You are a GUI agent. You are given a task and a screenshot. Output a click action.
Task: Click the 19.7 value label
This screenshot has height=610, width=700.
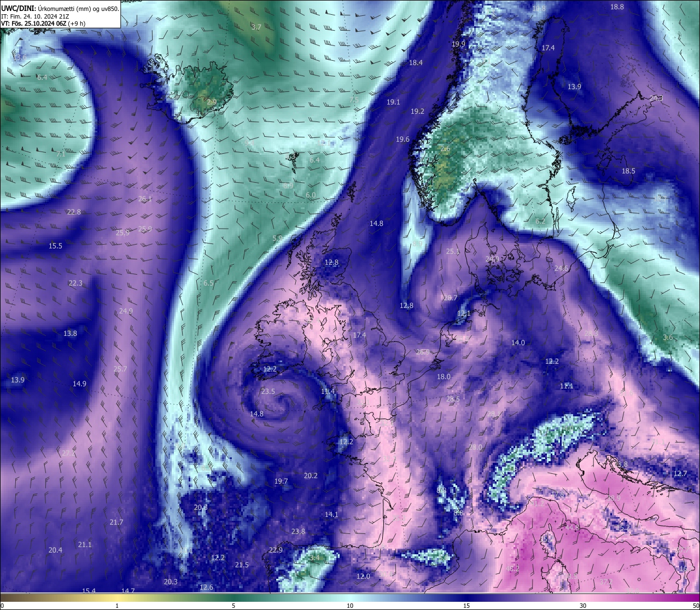click(281, 481)
